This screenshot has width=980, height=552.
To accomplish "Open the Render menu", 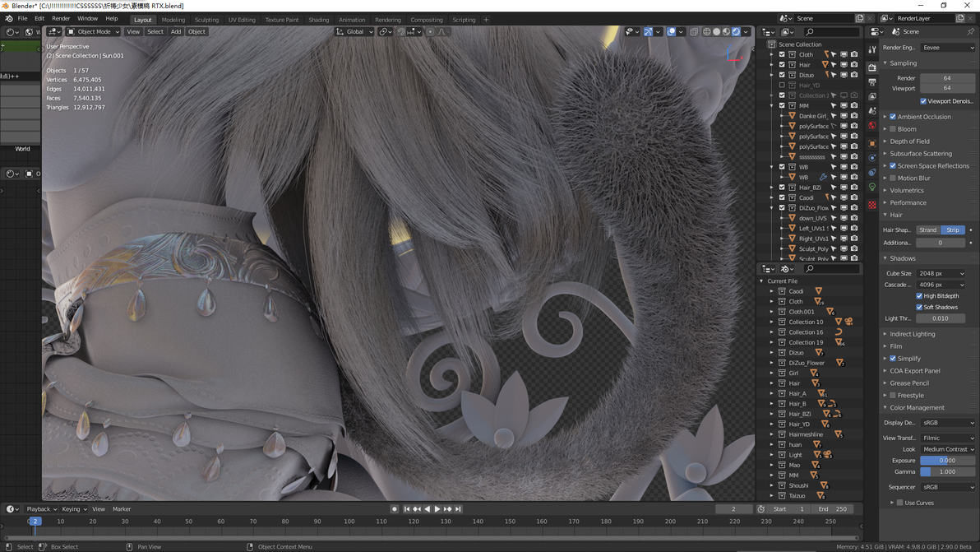I will [x=61, y=19].
